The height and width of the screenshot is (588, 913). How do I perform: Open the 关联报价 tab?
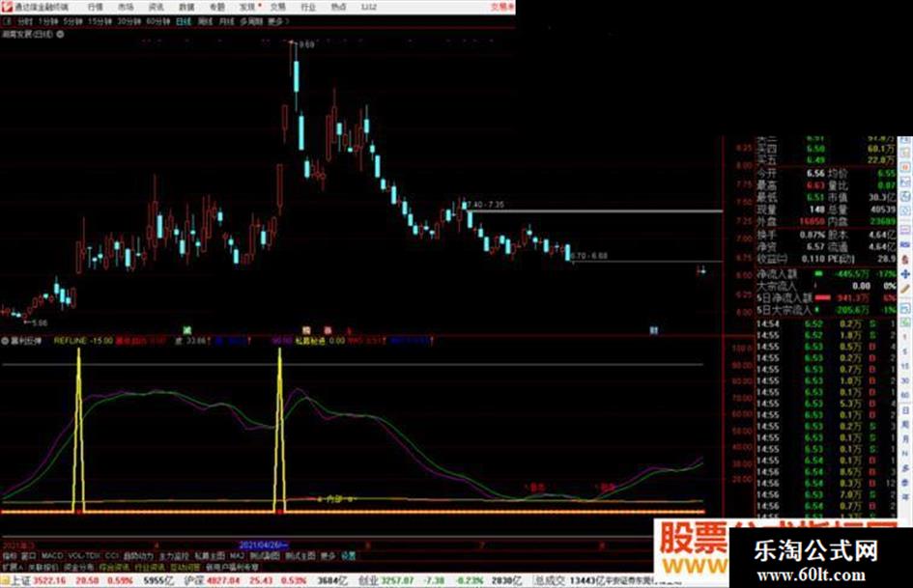(x=43, y=567)
